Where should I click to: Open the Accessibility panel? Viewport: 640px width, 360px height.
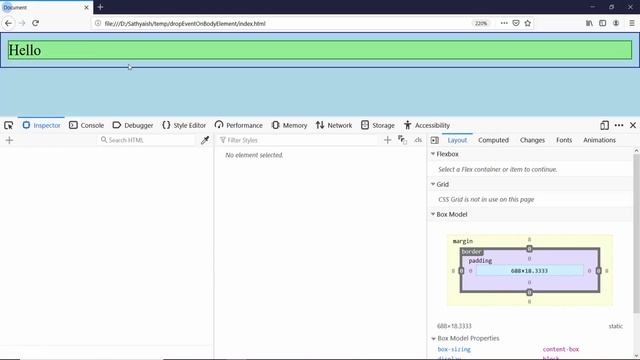[x=427, y=125]
